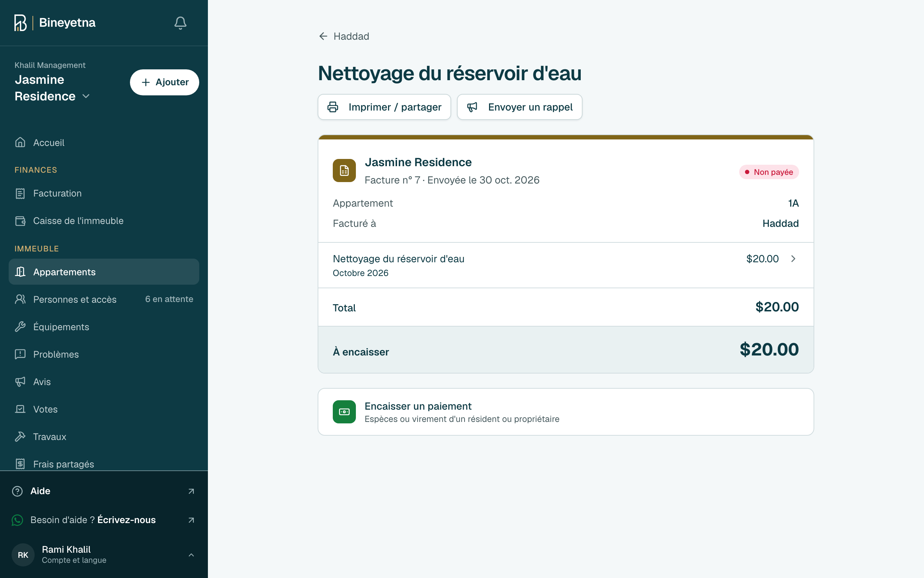
Task: Click the Facturé à value Haddad
Action: point(780,223)
